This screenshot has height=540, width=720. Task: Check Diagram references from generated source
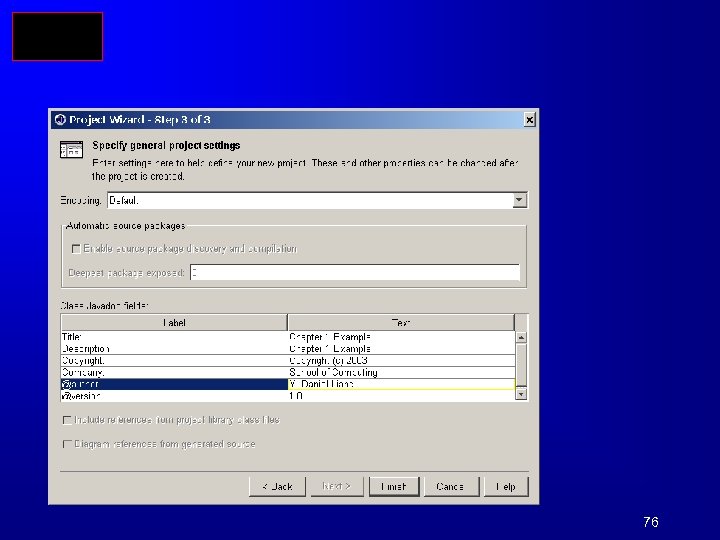(67, 444)
